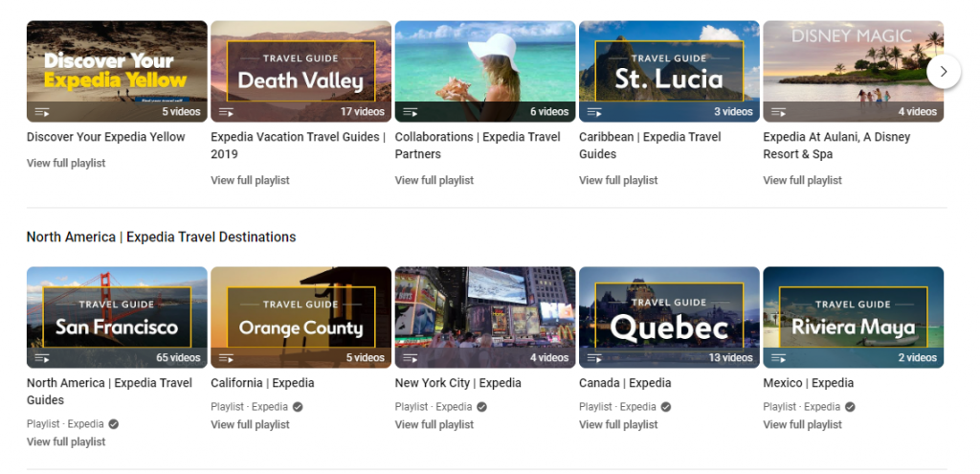Image resolution: width=980 pixels, height=474 pixels.
Task: Open 'North America | Expedia Travel Destinations' section heading
Action: [161, 237]
